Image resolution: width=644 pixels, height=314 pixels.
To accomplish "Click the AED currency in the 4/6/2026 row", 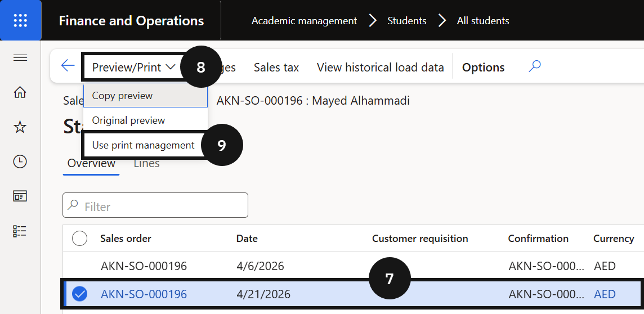I will point(605,266).
